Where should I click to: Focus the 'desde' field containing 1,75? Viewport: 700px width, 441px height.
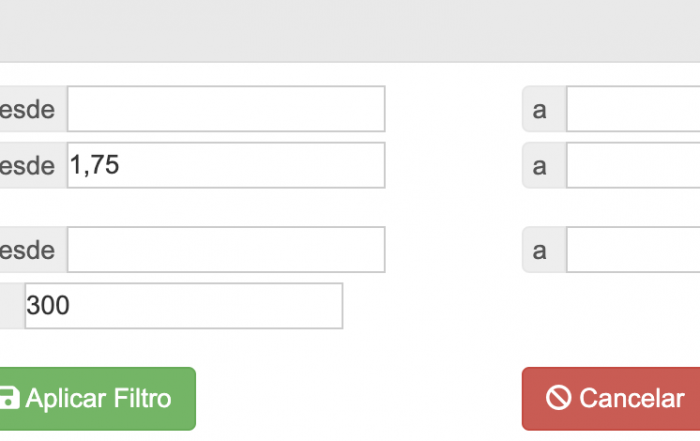pos(226,165)
